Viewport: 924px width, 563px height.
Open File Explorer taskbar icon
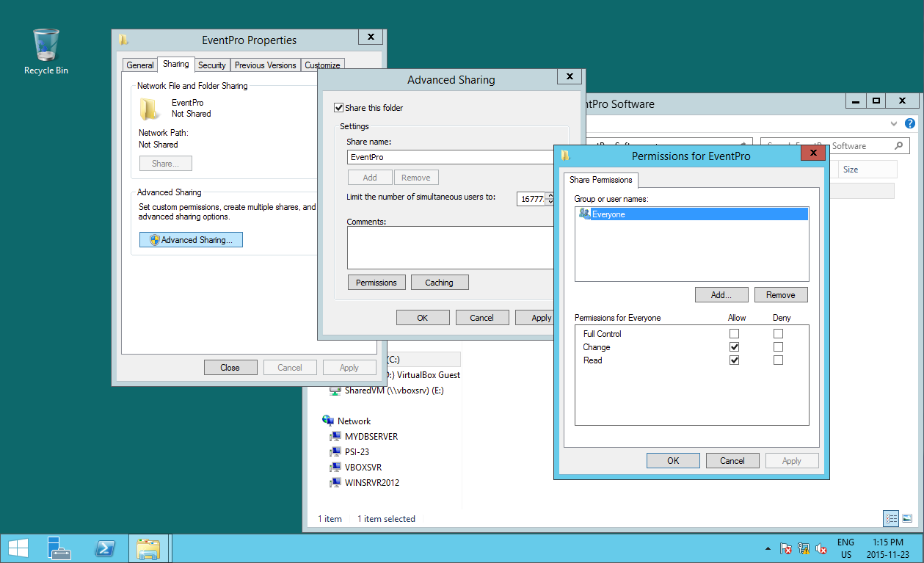point(149,548)
